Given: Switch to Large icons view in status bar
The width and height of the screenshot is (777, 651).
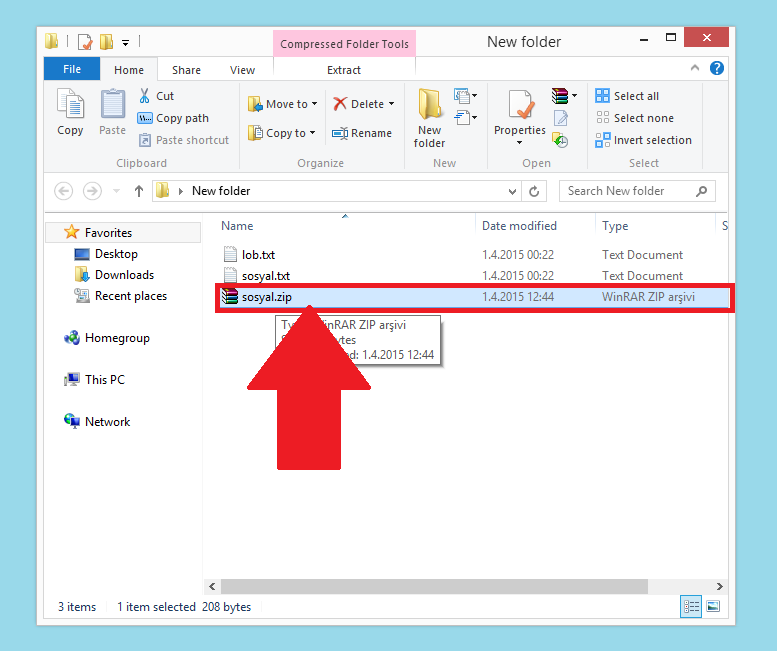Looking at the screenshot, I should pyautogui.click(x=713, y=606).
